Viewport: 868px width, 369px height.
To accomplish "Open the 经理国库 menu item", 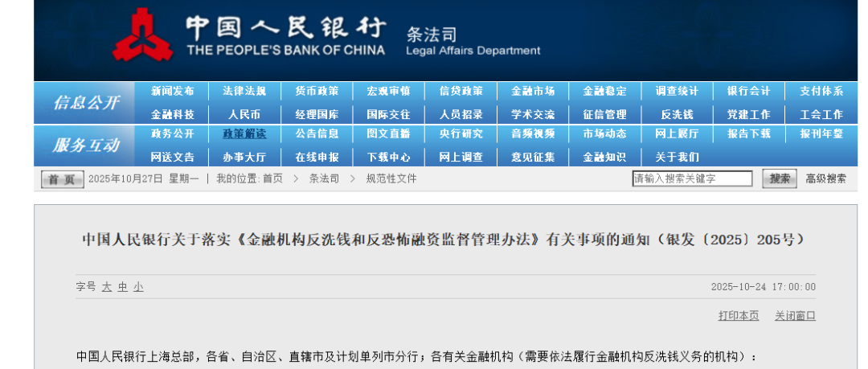I will point(317,115).
